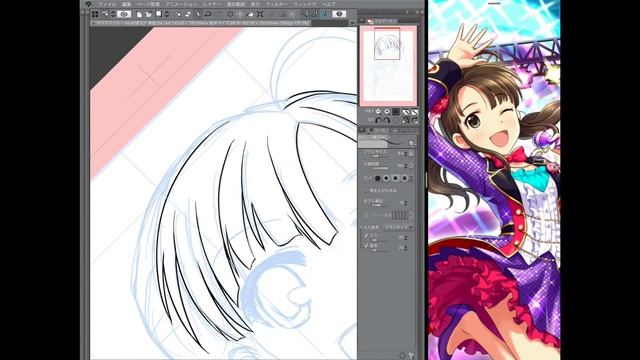
Task: Open the ファイル (File) menu
Action: (x=107, y=4)
